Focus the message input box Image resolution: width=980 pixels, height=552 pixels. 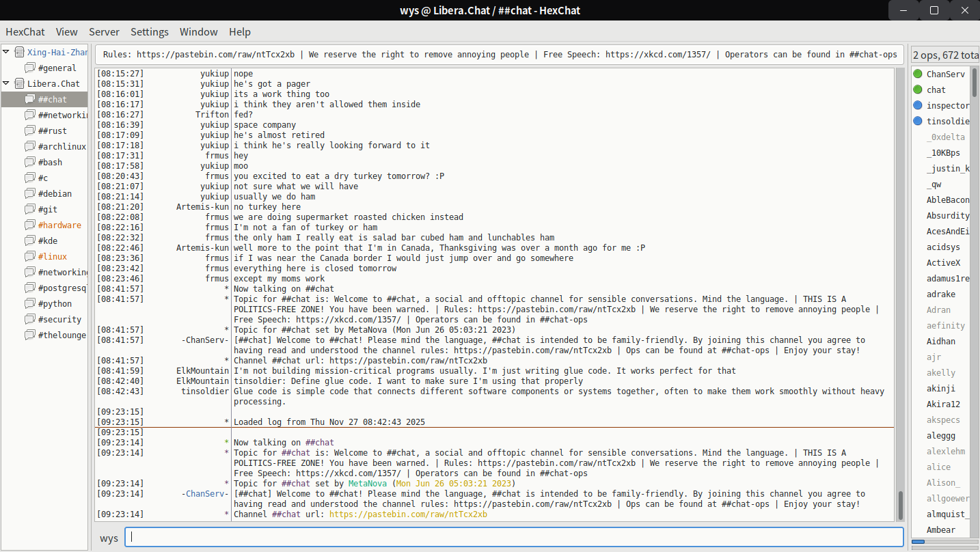(x=514, y=537)
